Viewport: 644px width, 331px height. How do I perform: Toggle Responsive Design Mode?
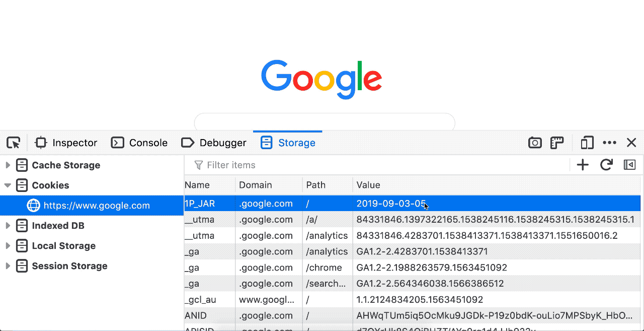(587, 143)
